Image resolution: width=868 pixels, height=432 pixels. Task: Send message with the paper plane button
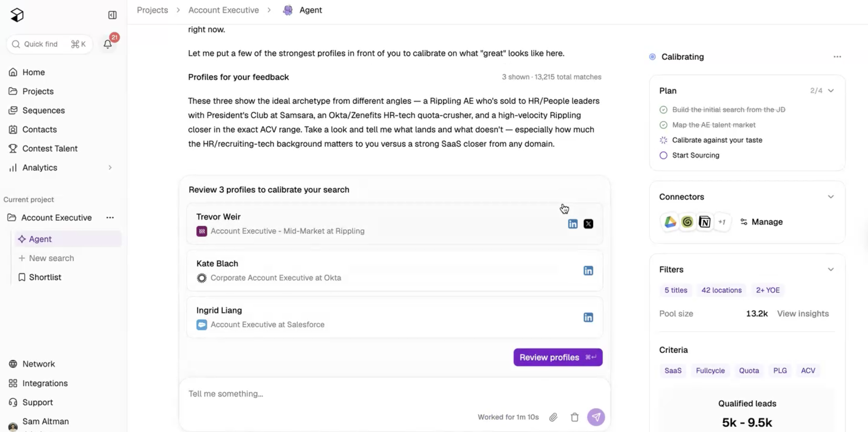coord(596,417)
